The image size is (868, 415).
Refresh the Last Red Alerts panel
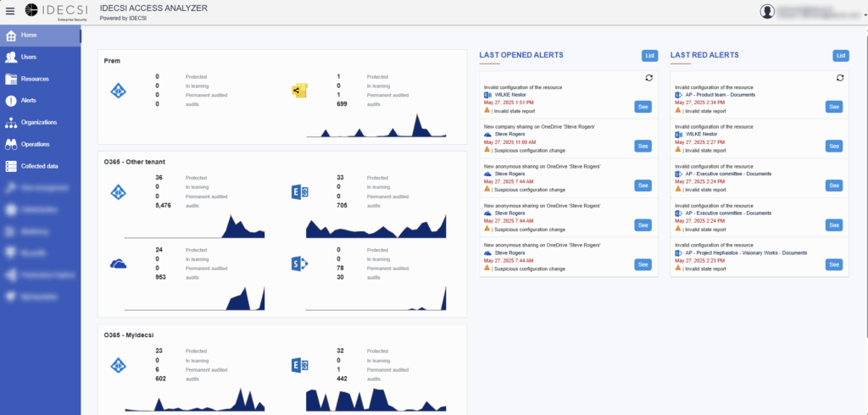coord(840,78)
